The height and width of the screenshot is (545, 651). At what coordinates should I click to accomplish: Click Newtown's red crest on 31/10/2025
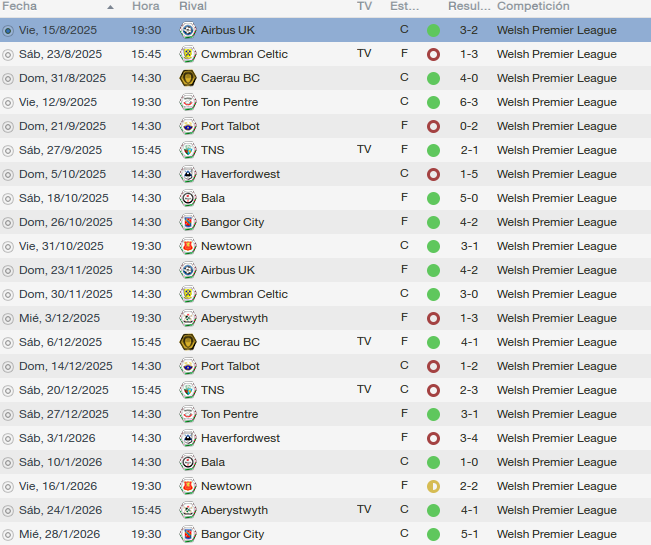click(188, 246)
